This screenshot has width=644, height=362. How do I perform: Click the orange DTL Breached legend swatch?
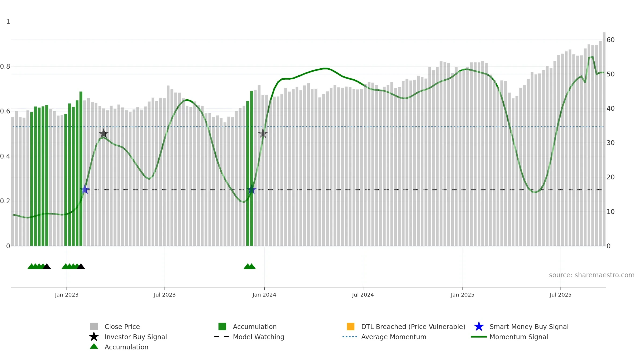(350, 327)
